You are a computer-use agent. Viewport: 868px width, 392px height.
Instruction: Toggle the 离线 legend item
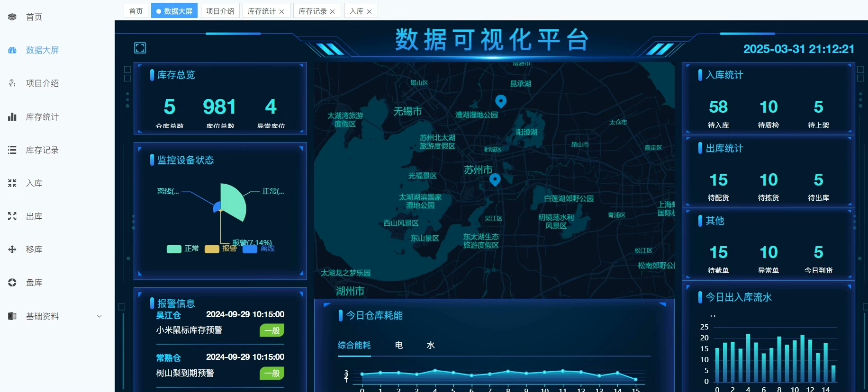click(x=250, y=249)
